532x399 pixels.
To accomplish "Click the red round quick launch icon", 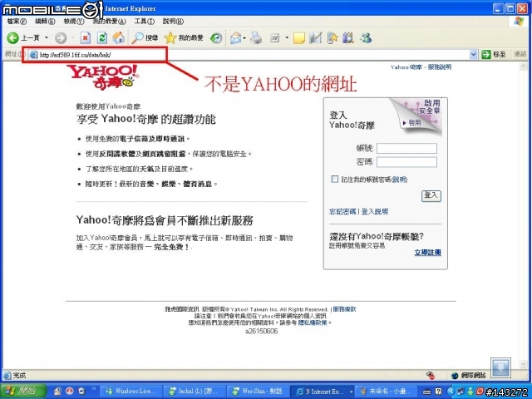I will point(70,391).
